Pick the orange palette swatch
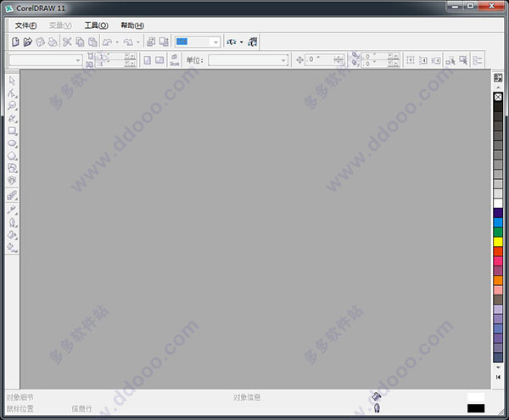This screenshot has height=420, width=509. pos(498,280)
